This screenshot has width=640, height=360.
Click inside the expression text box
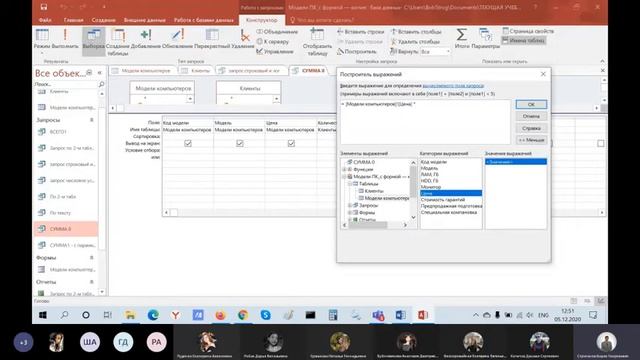click(425, 122)
